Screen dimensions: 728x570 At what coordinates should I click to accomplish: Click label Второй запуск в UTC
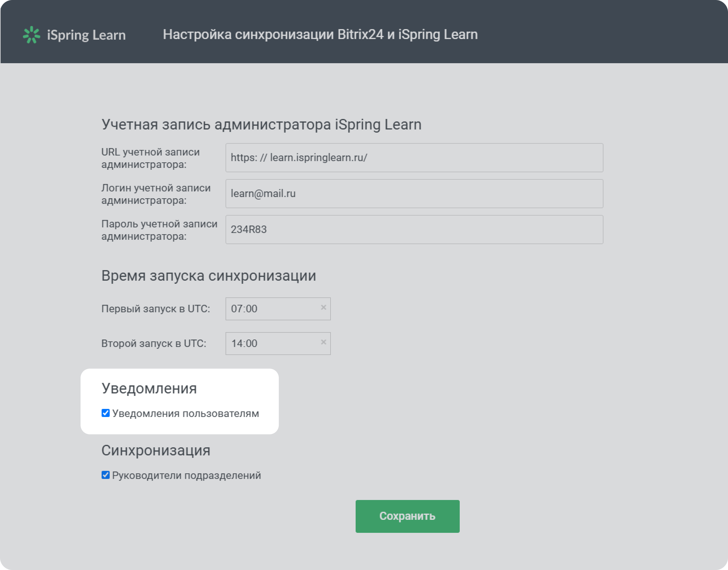pyautogui.click(x=154, y=344)
